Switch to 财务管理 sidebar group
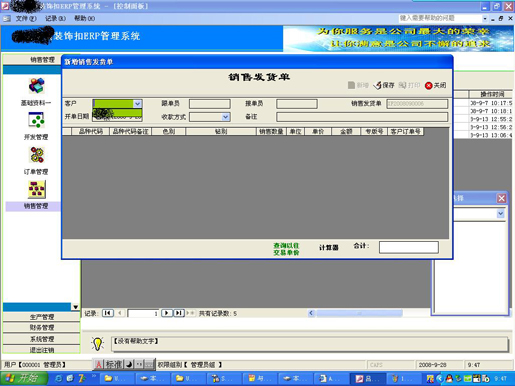 coord(42,328)
